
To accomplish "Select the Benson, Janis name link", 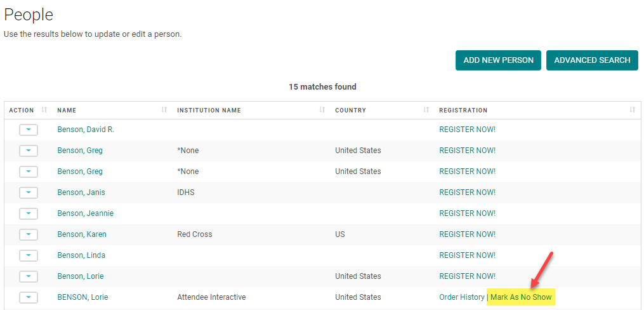I will [x=81, y=192].
